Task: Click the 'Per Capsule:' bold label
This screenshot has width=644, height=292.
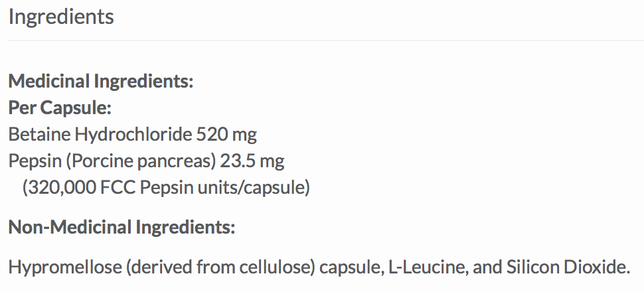Action: point(59,108)
